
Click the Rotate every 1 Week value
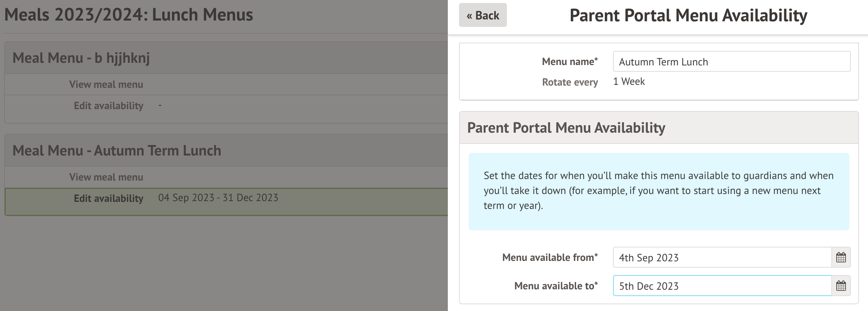(x=628, y=81)
